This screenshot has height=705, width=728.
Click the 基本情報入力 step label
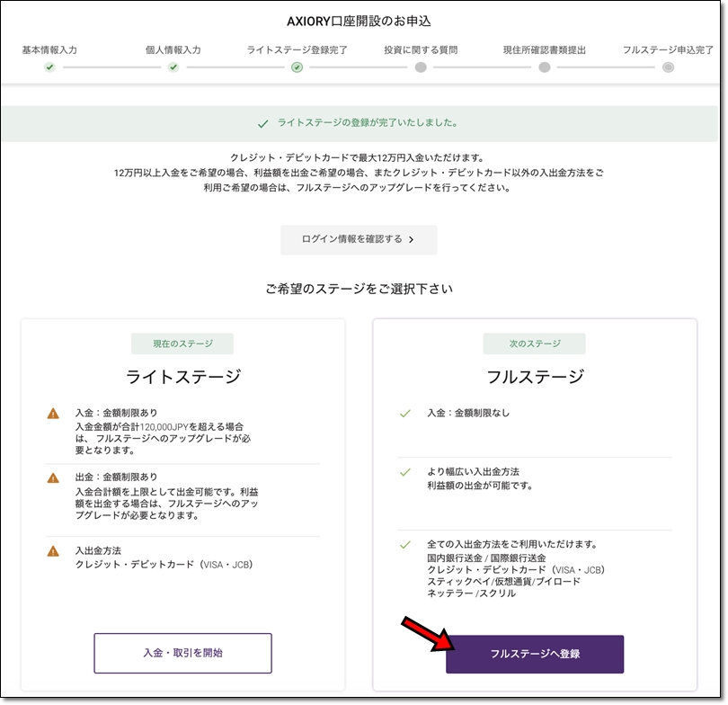[x=49, y=49]
